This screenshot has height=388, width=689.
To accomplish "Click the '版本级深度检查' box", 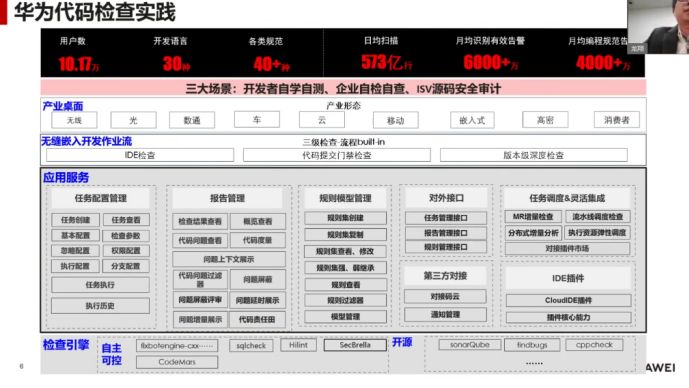I will click(x=533, y=155).
